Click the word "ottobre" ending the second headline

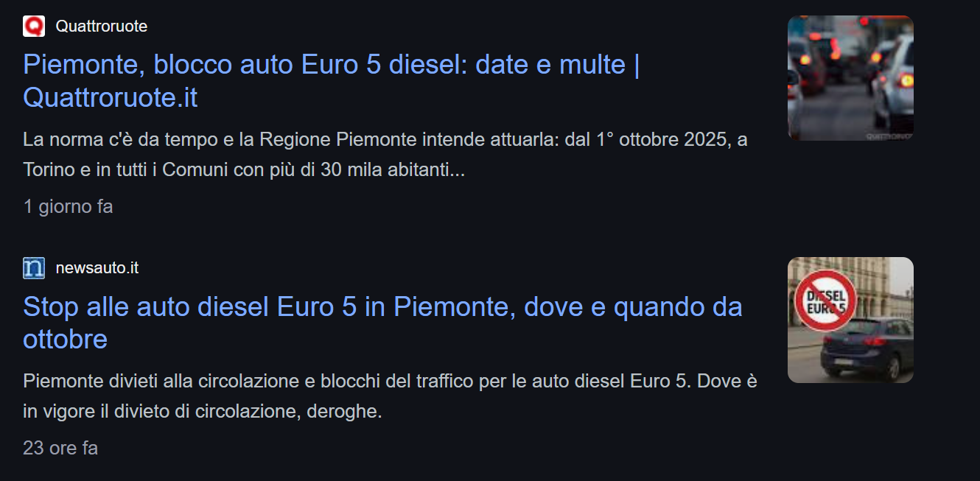click(x=66, y=340)
